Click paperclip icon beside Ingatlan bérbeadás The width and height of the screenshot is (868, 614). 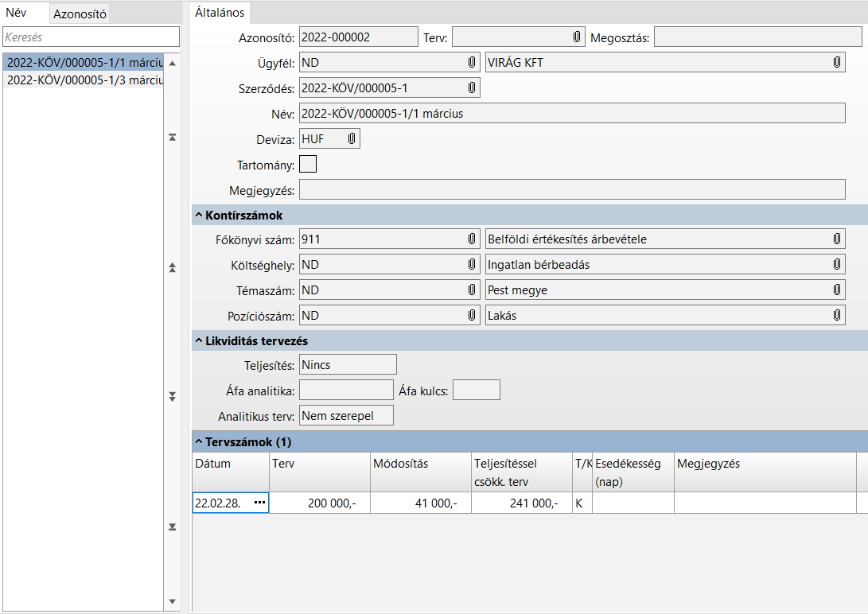836,264
